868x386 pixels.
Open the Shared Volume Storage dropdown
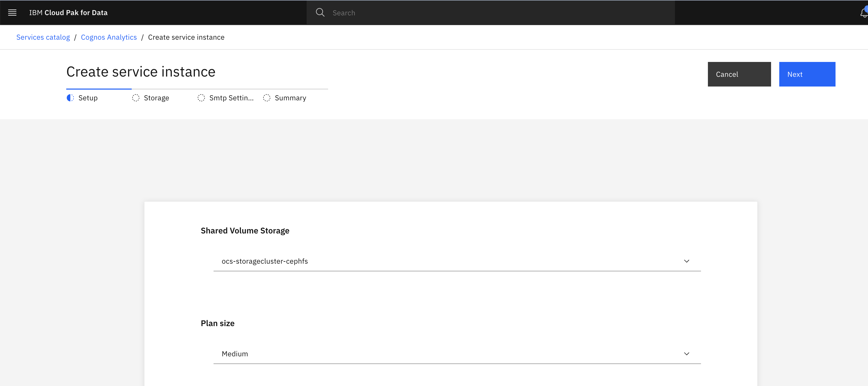pyautogui.click(x=457, y=261)
